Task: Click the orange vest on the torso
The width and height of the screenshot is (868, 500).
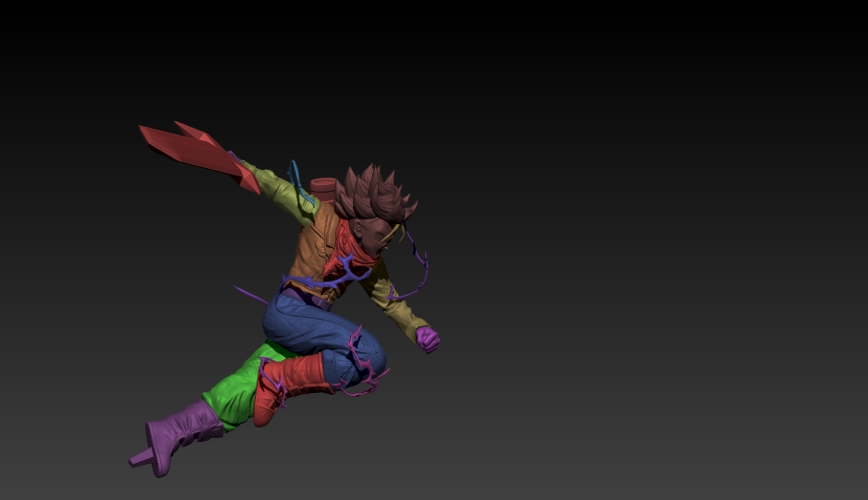Action: tap(316, 252)
